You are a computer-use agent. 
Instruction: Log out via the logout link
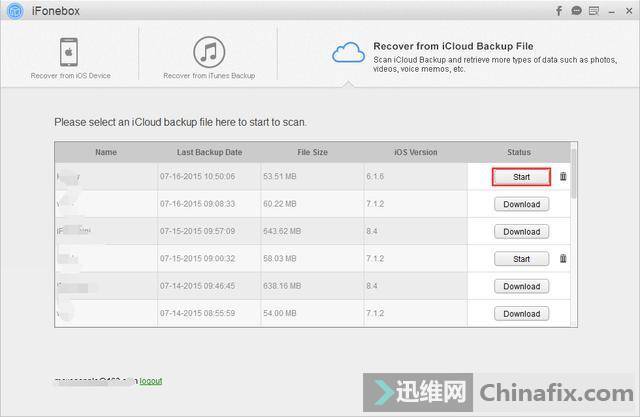pos(151,381)
